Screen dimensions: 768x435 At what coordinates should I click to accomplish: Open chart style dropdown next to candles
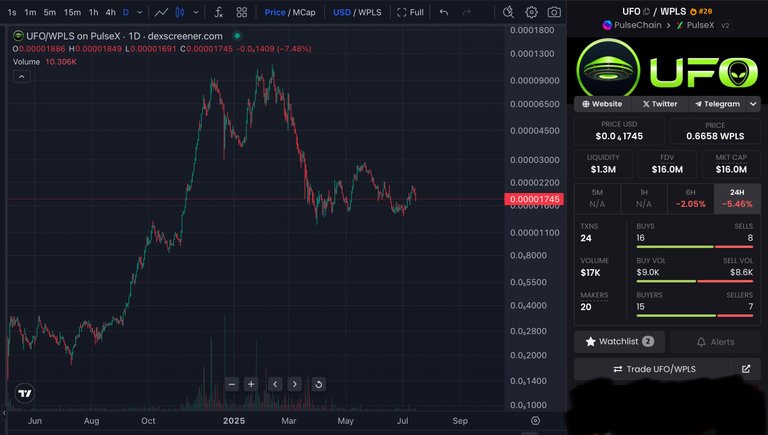pyautogui.click(x=196, y=12)
